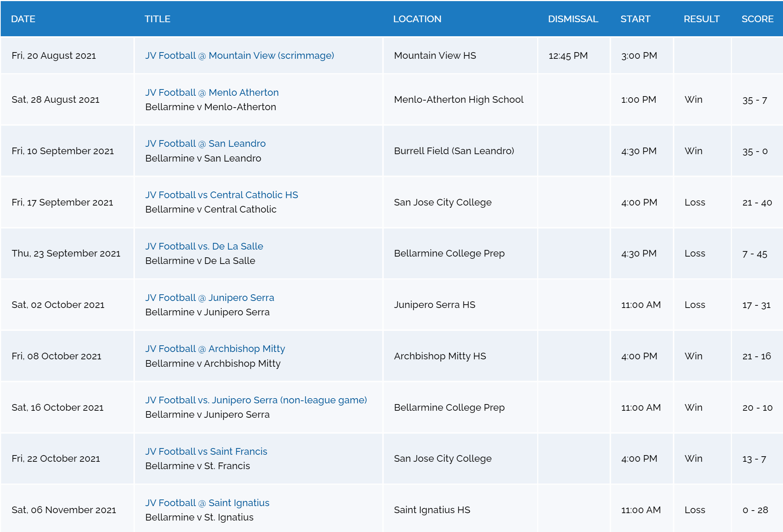This screenshot has width=783, height=532.
Task: Select date Fri, 22 October 2021
Action: (56, 458)
